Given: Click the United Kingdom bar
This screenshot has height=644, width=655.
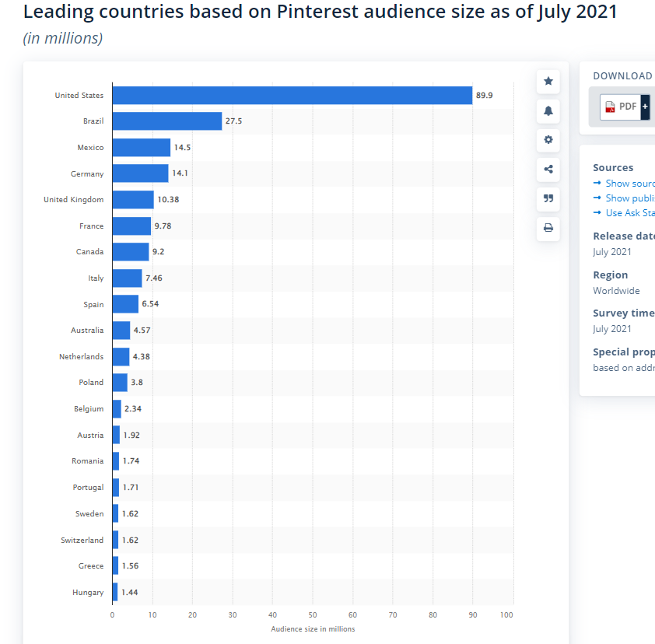Looking at the screenshot, I should [133, 200].
